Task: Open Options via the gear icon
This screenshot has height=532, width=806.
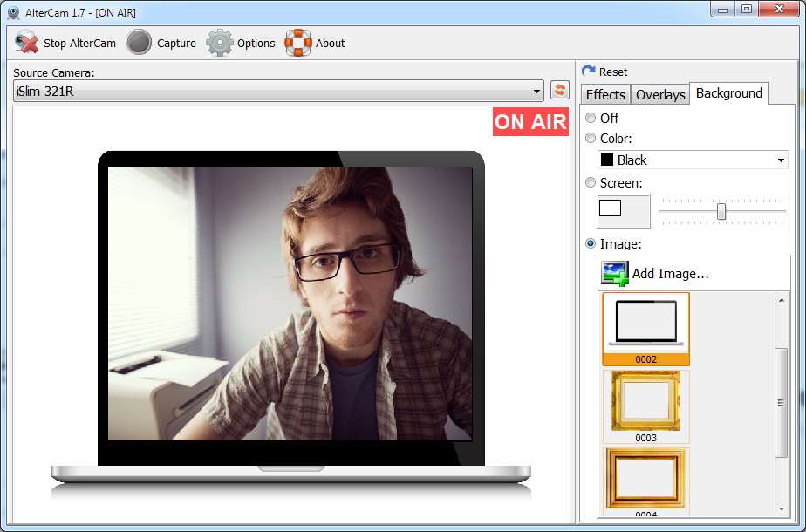Action: point(220,43)
